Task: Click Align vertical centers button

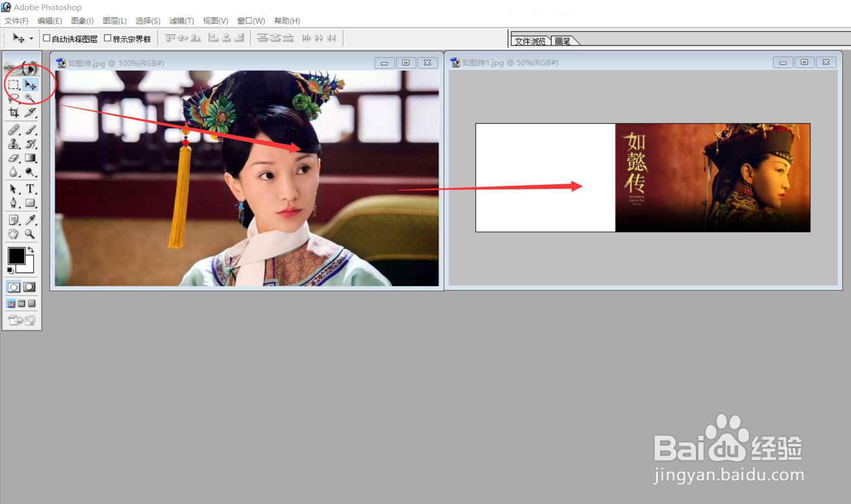Action: [x=183, y=38]
